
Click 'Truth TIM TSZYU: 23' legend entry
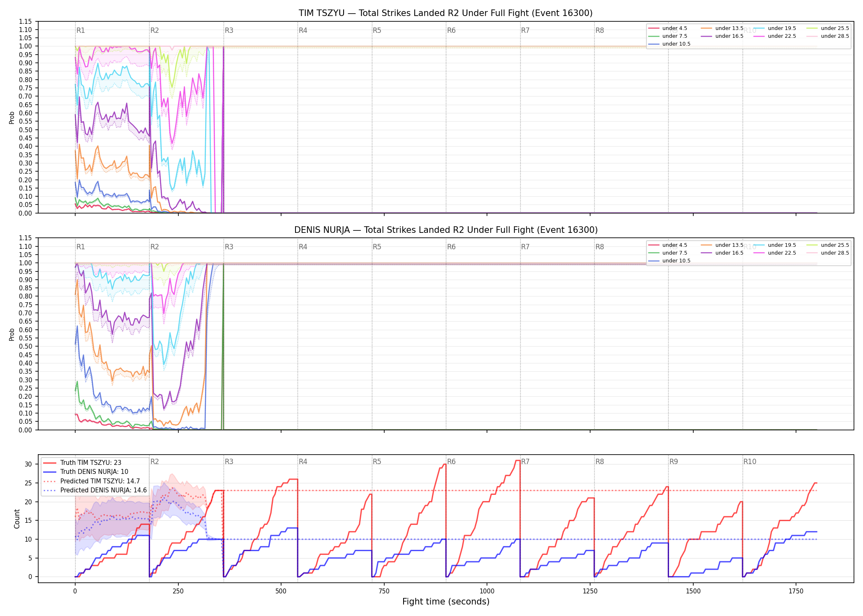[x=82, y=463]
